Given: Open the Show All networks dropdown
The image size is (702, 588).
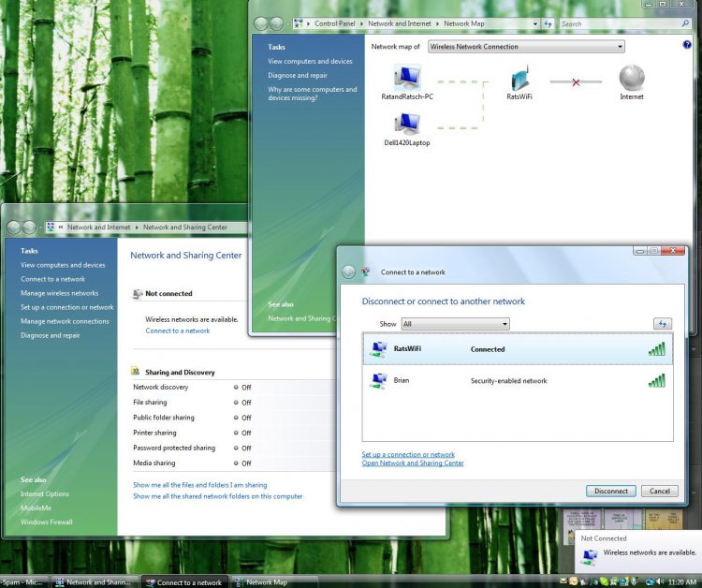Looking at the screenshot, I should pos(455,324).
